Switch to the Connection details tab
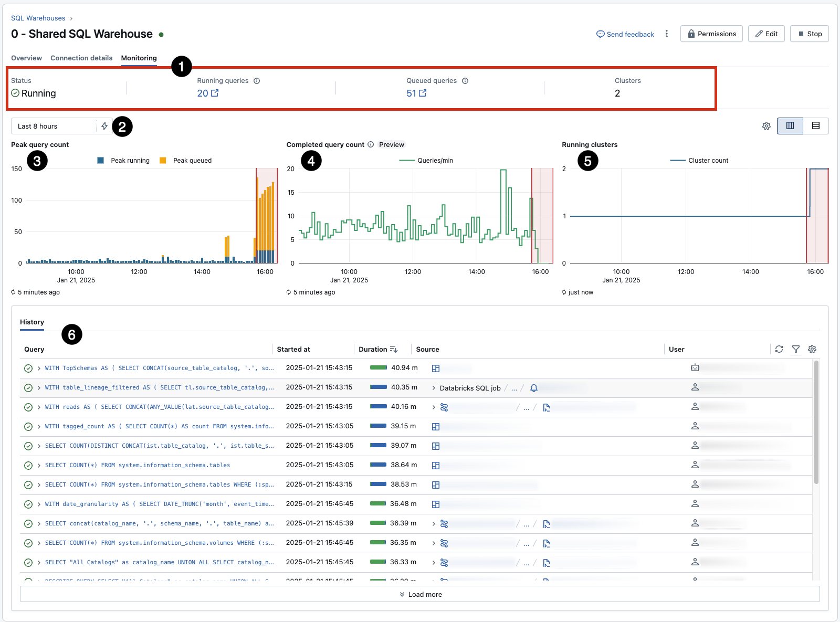840x622 pixels. click(81, 58)
